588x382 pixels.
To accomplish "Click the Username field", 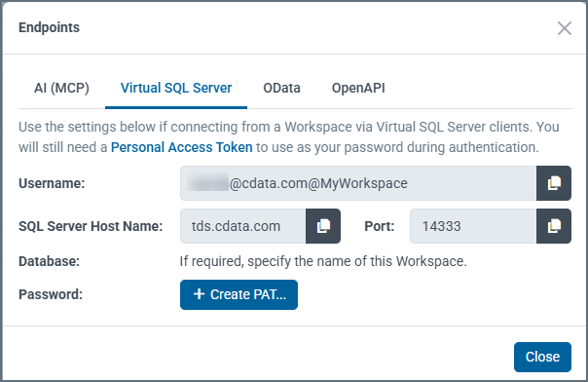I will 358,183.
